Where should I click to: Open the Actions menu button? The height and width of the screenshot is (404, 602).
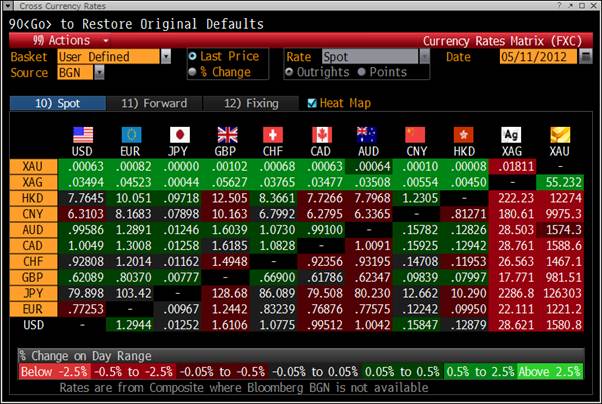point(64,41)
